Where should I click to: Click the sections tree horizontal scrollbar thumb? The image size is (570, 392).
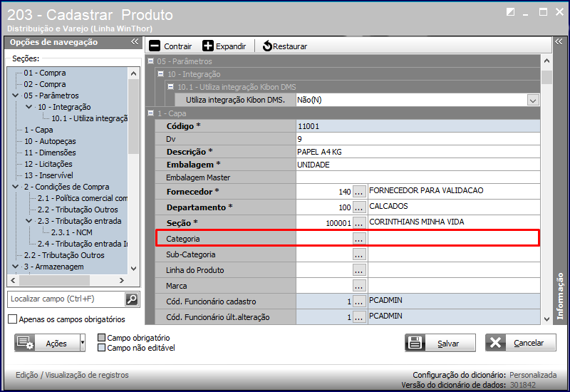point(55,280)
